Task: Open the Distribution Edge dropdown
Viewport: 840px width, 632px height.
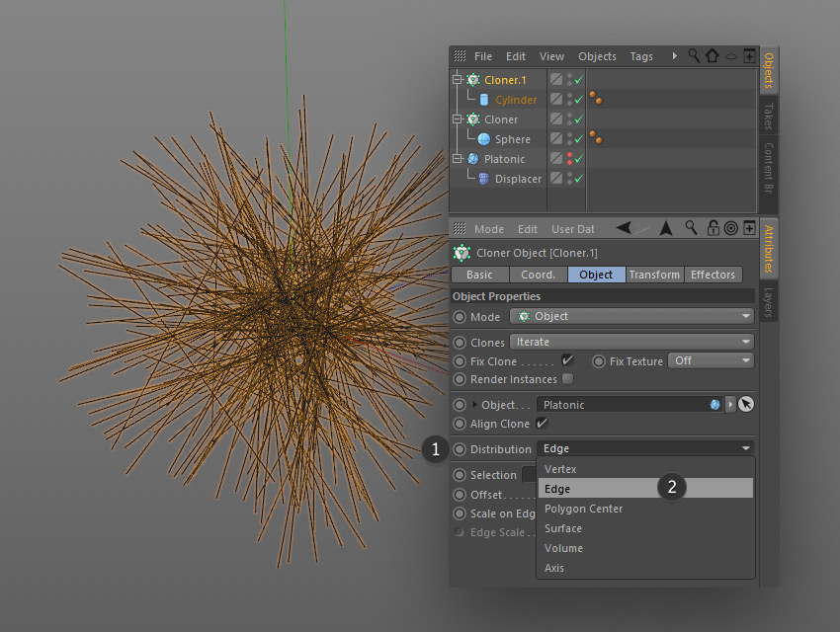Action: click(645, 448)
